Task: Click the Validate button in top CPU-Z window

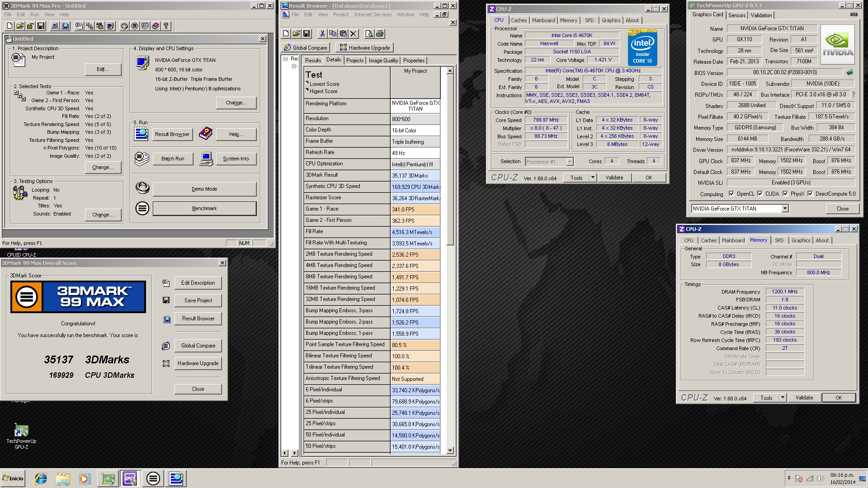Action: 614,178
